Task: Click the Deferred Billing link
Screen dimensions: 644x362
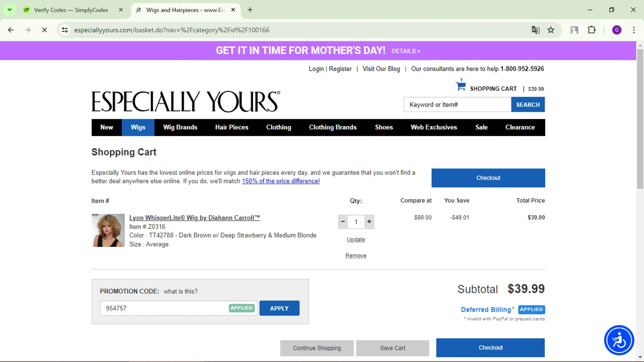Action: [487, 310]
